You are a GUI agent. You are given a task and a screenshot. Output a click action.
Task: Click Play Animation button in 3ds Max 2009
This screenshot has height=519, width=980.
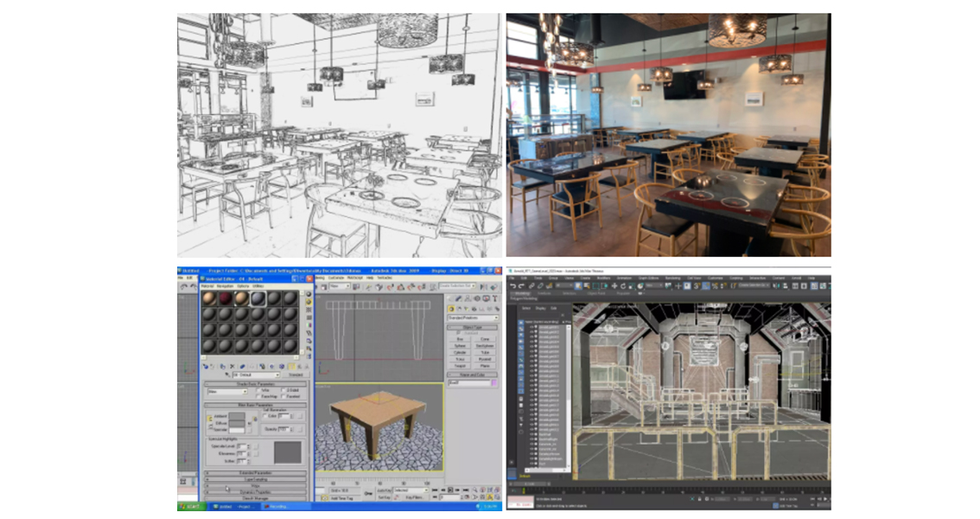click(451, 490)
